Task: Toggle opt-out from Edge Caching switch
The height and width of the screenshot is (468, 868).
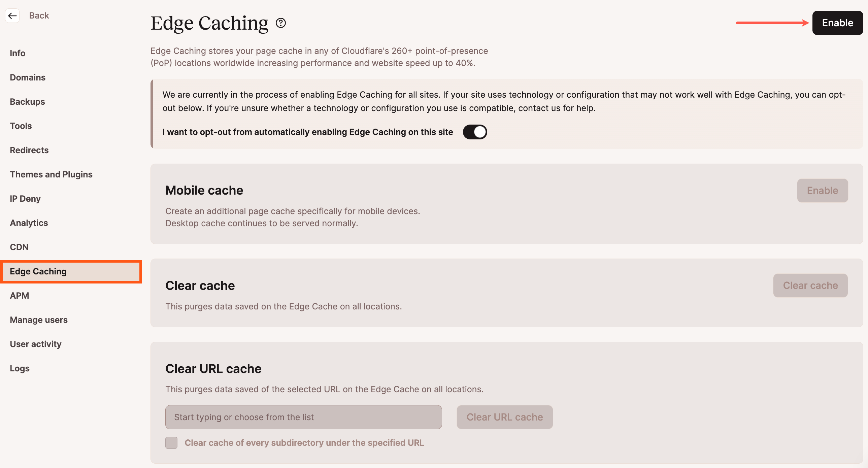Action: 475,132
